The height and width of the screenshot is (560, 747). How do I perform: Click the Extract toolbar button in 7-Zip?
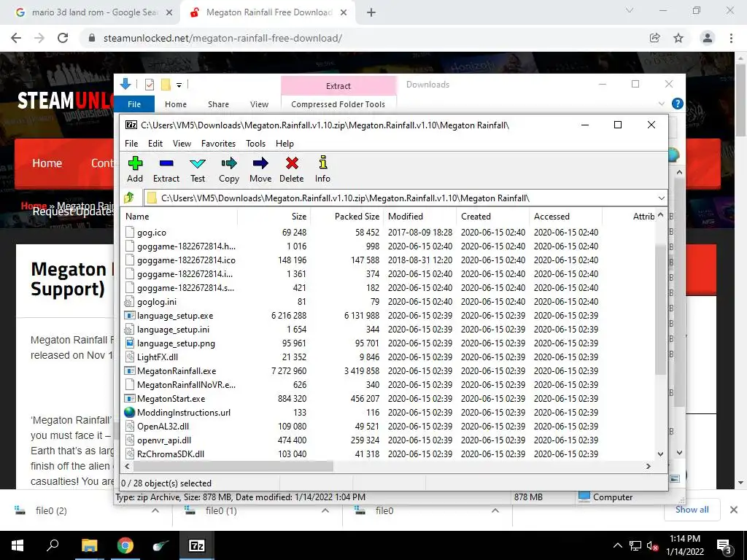point(166,169)
